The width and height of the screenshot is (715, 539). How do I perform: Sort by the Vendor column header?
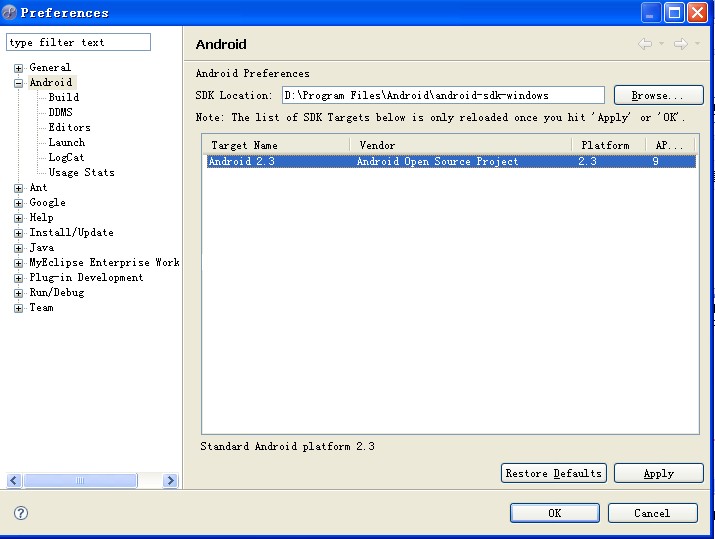[461, 145]
